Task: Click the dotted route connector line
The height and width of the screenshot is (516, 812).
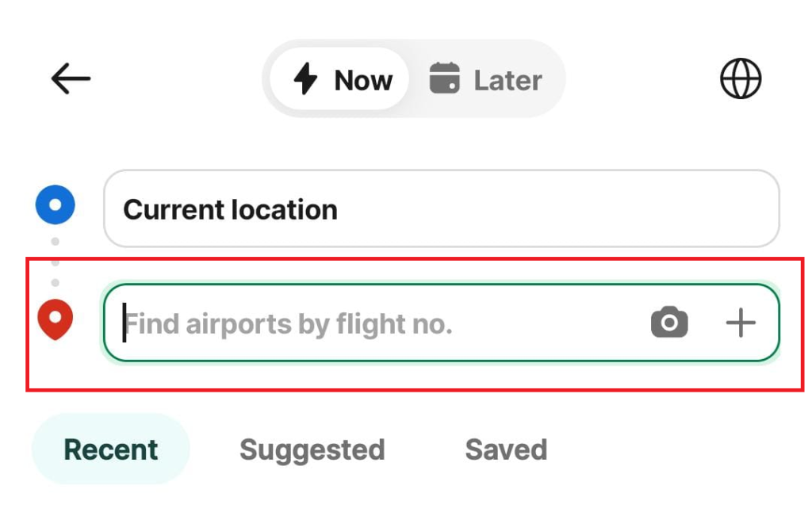Action: pos(56,262)
